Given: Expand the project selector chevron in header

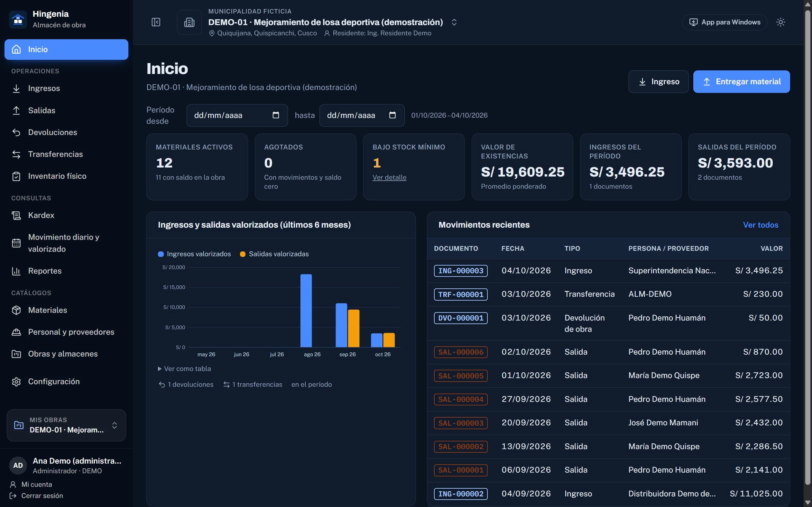Looking at the screenshot, I should (x=454, y=22).
